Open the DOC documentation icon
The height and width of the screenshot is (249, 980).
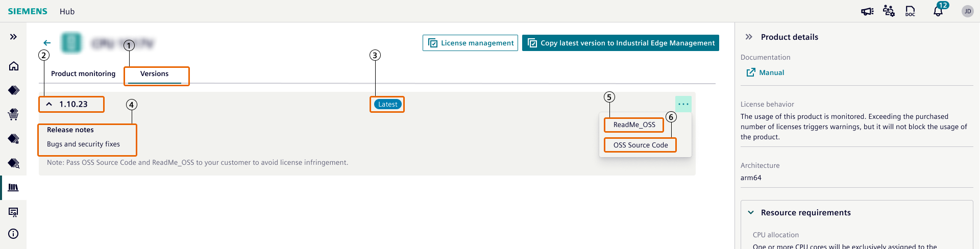[910, 11]
